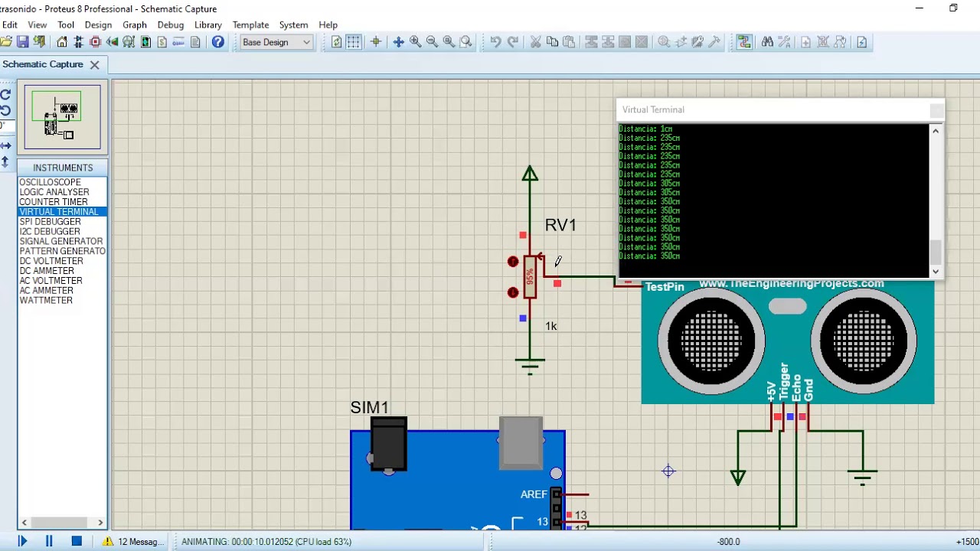Copy to clipboard toolbar icon
This screenshot has width=980, height=551.
pos(552,42)
